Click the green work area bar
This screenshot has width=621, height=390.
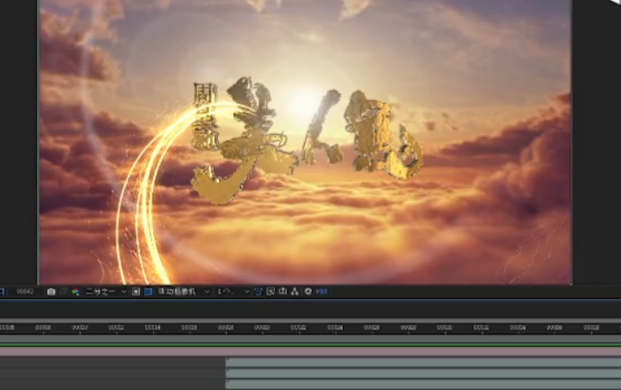tap(310, 345)
